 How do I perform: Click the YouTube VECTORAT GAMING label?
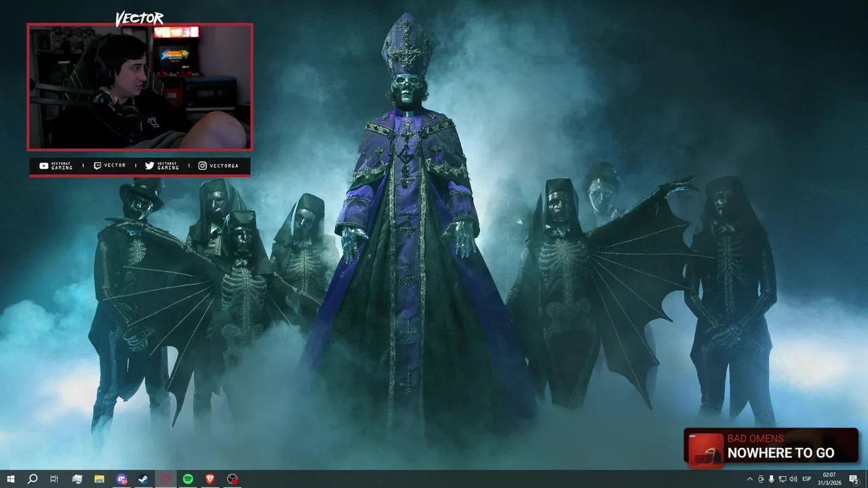tap(56, 166)
